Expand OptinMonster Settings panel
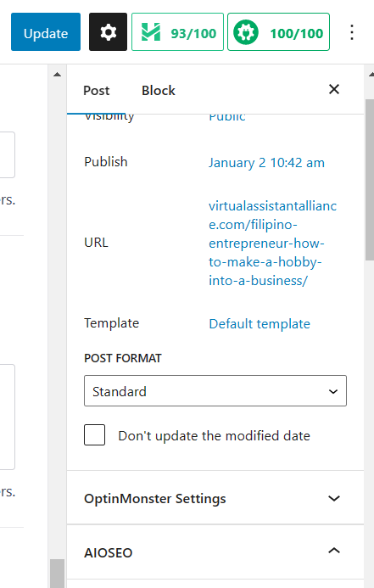 pyautogui.click(x=215, y=498)
